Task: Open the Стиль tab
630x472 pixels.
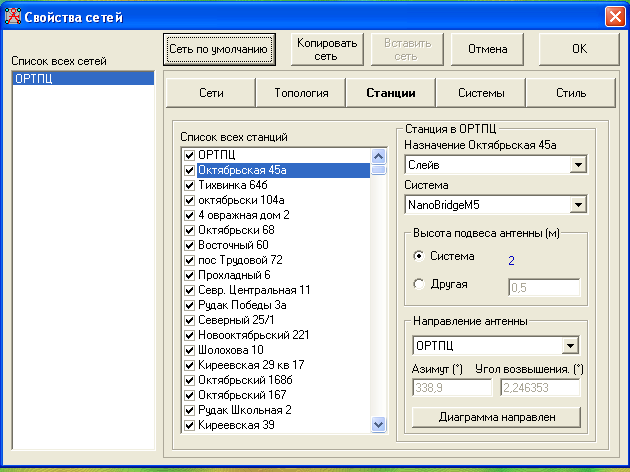Action: 571,93
